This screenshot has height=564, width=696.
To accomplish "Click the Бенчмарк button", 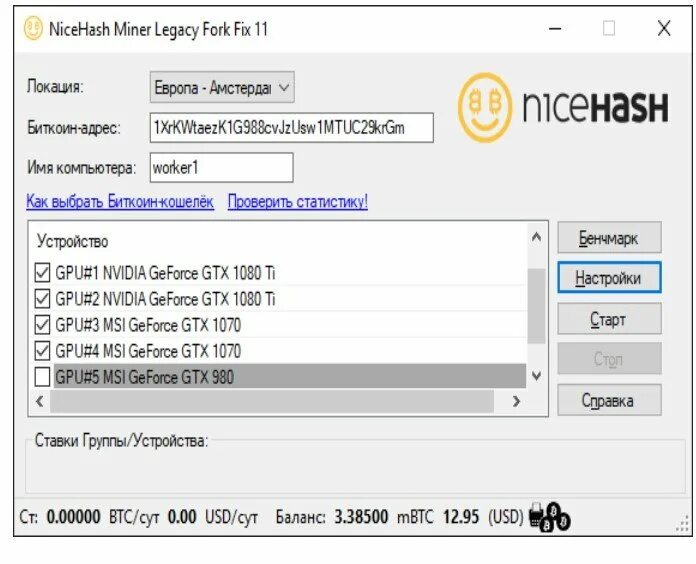I will click(x=609, y=238).
